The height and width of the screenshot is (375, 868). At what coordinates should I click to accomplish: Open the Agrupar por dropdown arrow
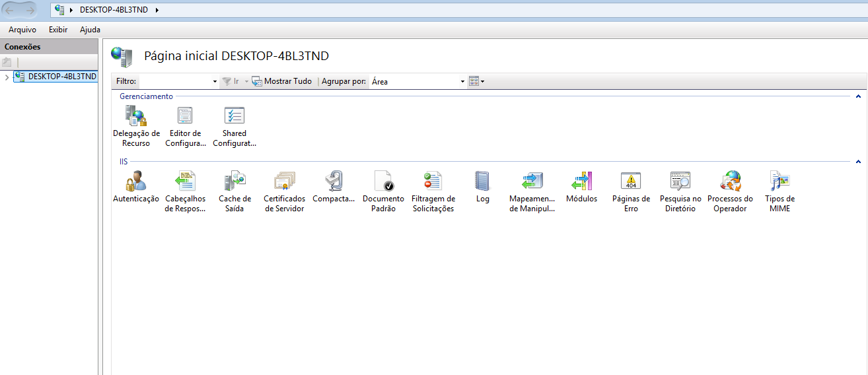point(462,82)
